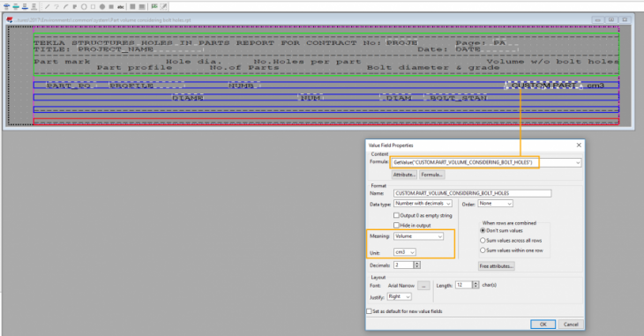Click the Cancel button
Screen dimensions: 644x336
(571, 324)
